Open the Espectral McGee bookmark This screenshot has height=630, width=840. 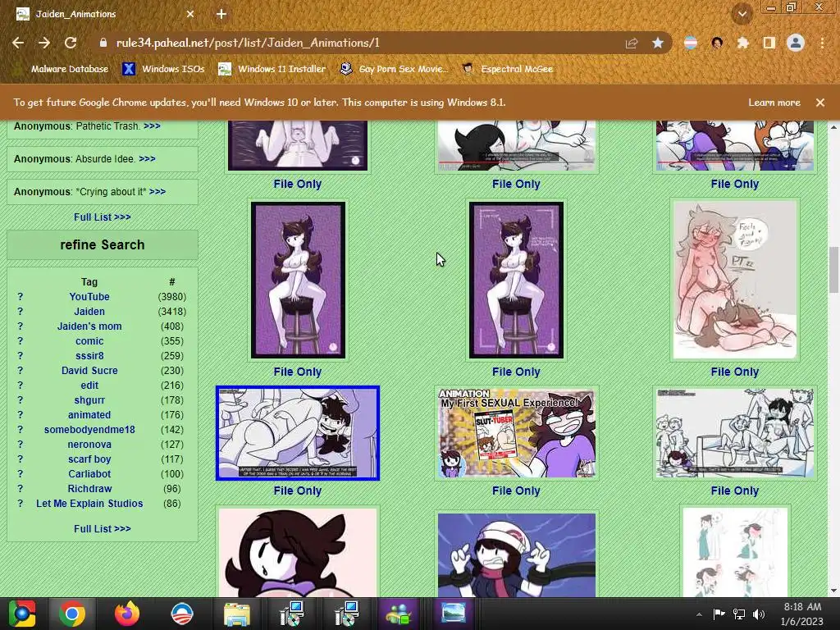tap(508, 69)
